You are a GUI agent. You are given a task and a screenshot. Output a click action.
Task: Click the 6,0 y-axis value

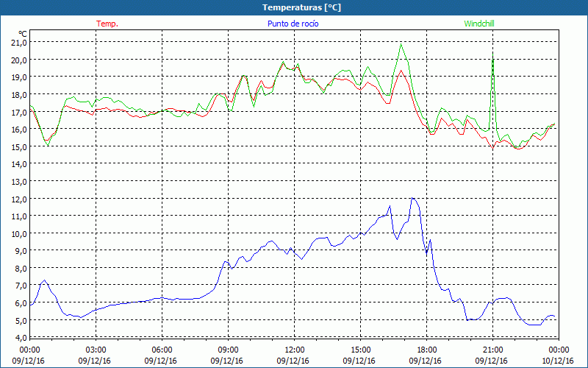pos(21,303)
